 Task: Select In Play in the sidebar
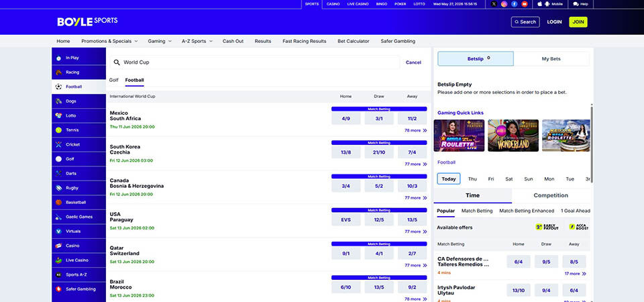[x=79, y=58]
